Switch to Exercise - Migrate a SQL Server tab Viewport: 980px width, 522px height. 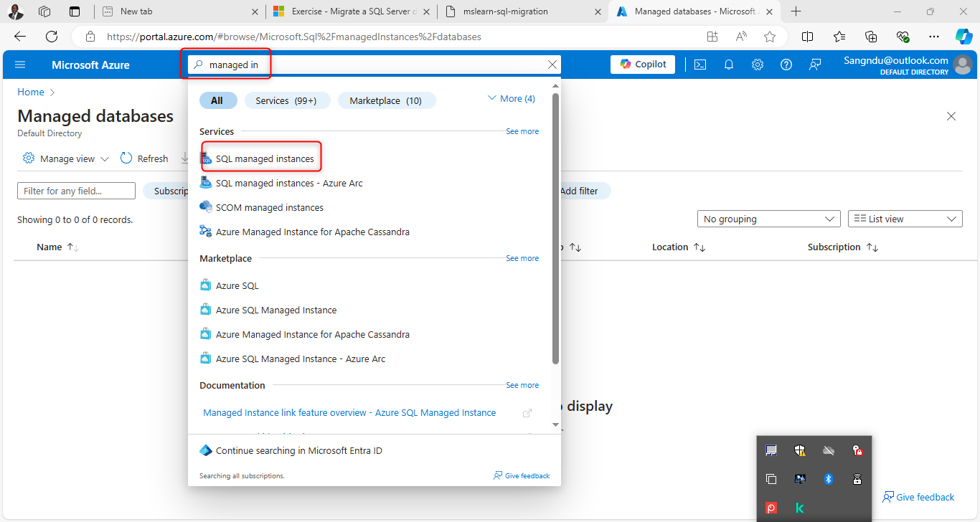point(350,11)
